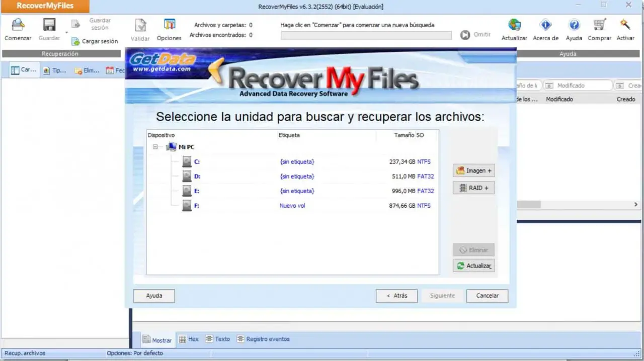Image resolution: width=644 pixels, height=361 pixels.
Task: Select drive E: icon in device list
Action: [187, 191]
